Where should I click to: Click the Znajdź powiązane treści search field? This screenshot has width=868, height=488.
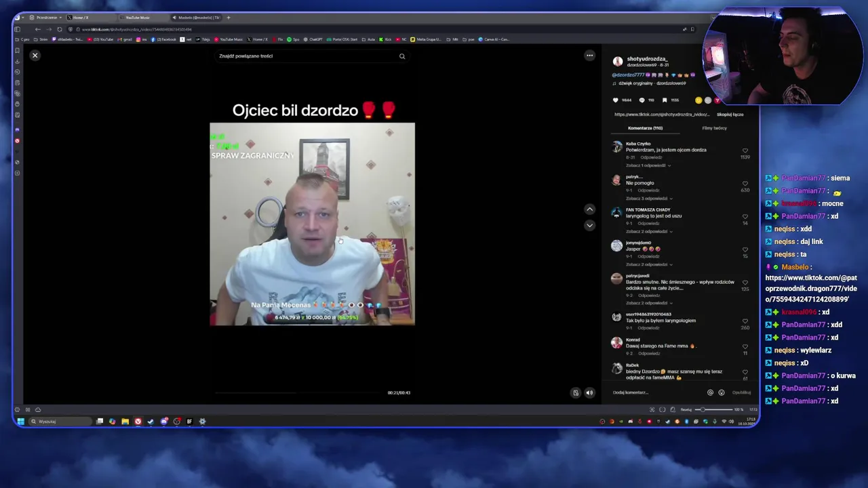coord(307,56)
